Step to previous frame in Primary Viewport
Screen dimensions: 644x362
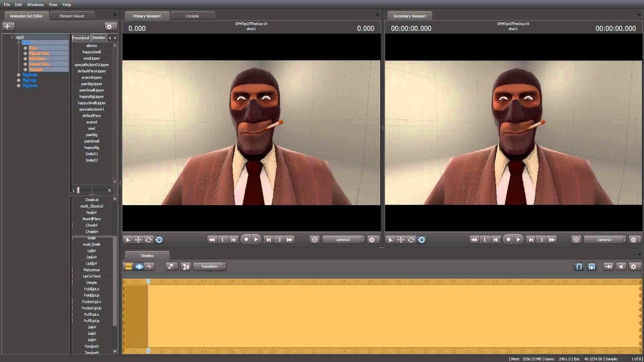(x=233, y=240)
